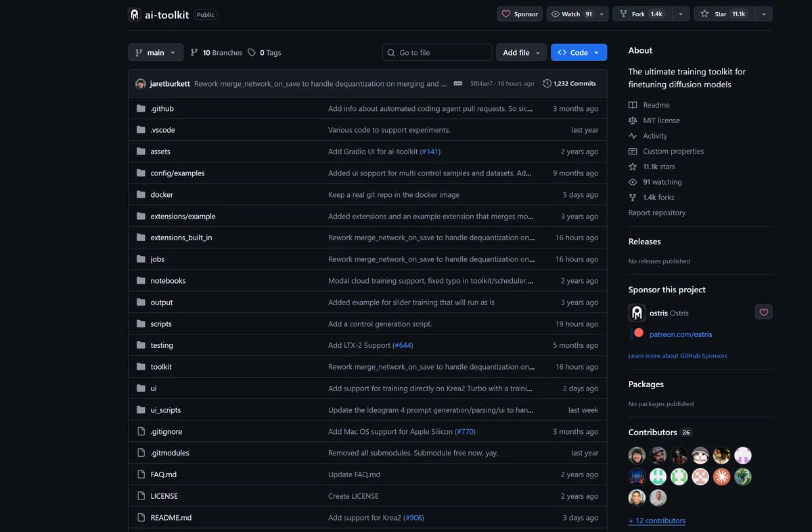Open the Star lists dropdown arrow

(x=764, y=14)
